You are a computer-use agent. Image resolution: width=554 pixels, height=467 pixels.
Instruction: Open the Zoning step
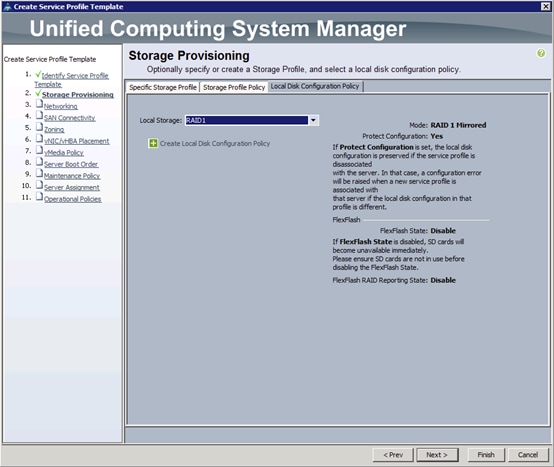coord(54,130)
